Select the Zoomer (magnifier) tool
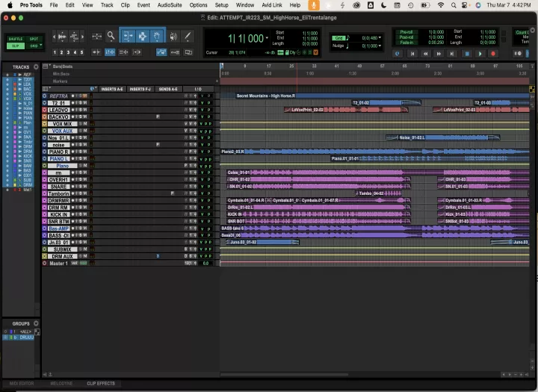This screenshot has width=538, height=392. pos(111,36)
